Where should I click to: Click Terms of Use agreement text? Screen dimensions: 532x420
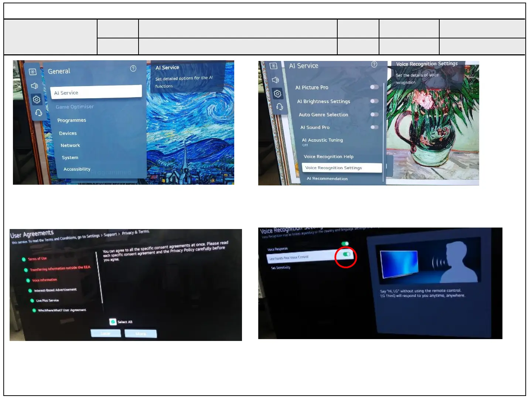point(37,259)
